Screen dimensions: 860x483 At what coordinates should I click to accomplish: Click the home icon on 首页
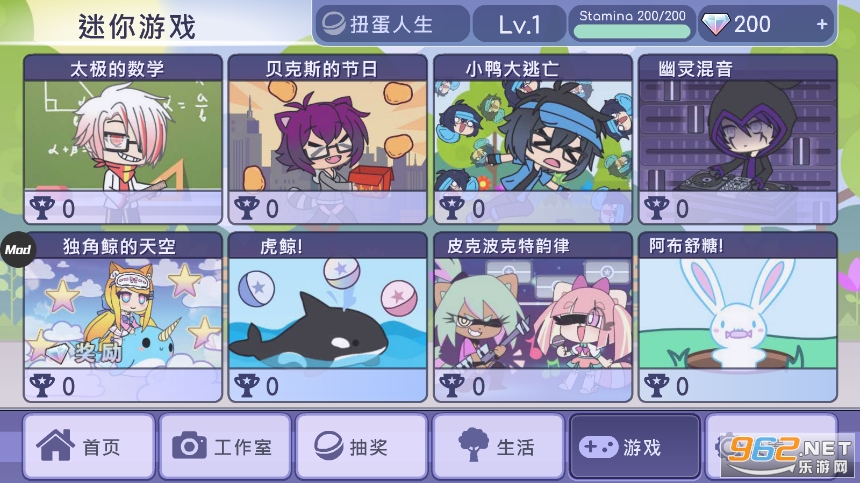[x=55, y=445]
